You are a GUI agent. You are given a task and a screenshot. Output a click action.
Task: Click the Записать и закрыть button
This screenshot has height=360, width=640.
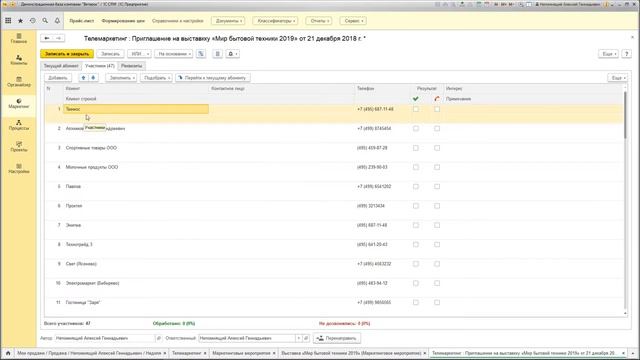click(x=67, y=54)
